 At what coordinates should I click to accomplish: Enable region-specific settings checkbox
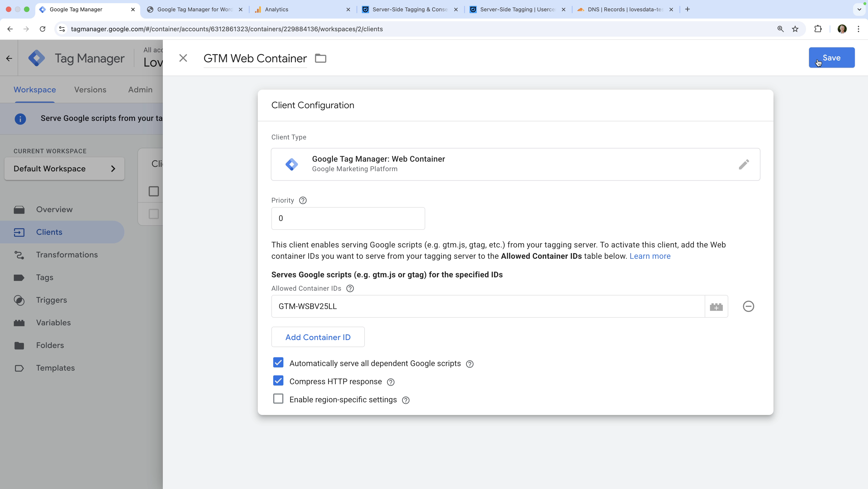pos(278,399)
